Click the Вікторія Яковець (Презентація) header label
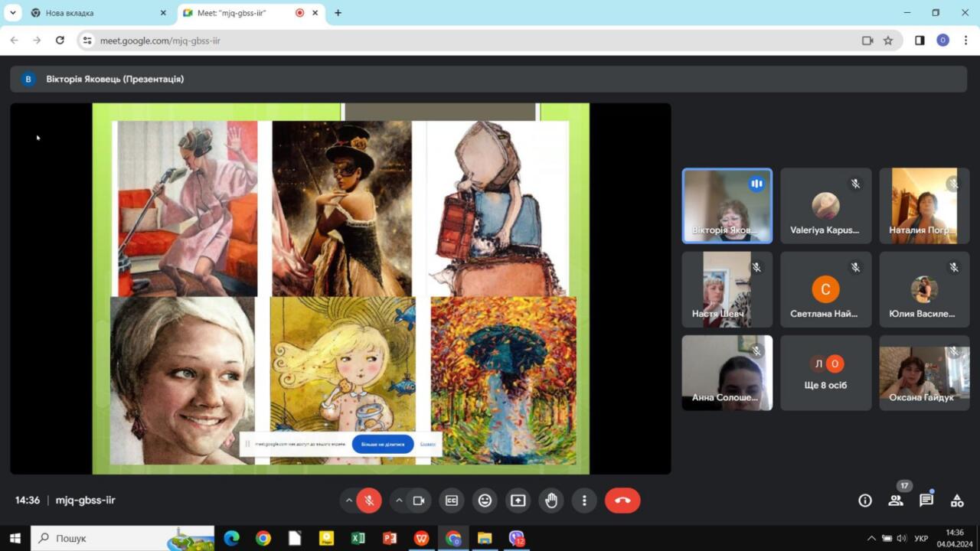Viewport: 980px width, 551px height. [115, 79]
